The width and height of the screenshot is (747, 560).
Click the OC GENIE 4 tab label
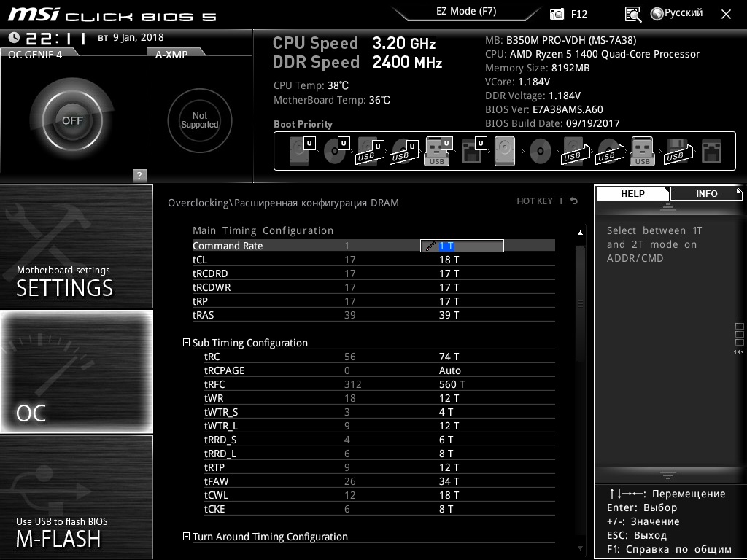click(x=35, y=55)
